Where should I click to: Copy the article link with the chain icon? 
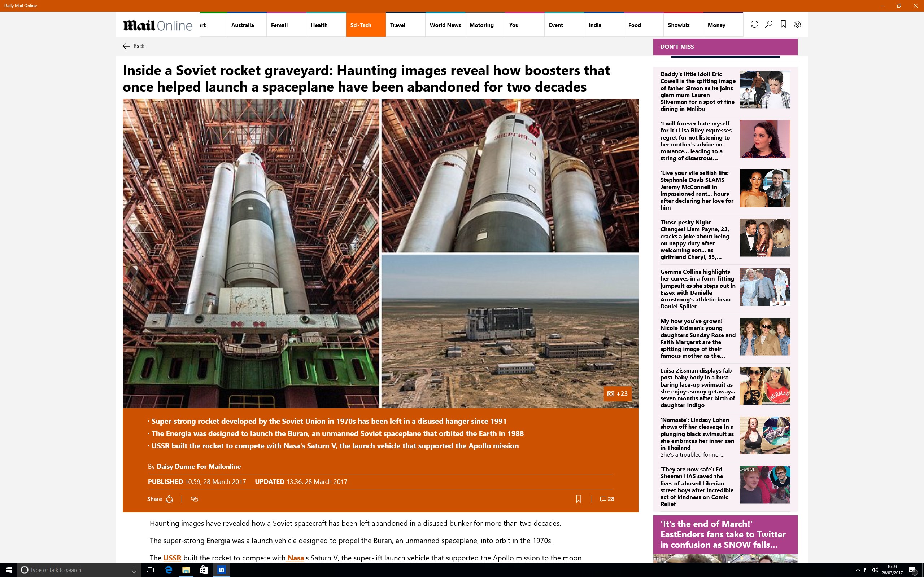coord(194,499)
